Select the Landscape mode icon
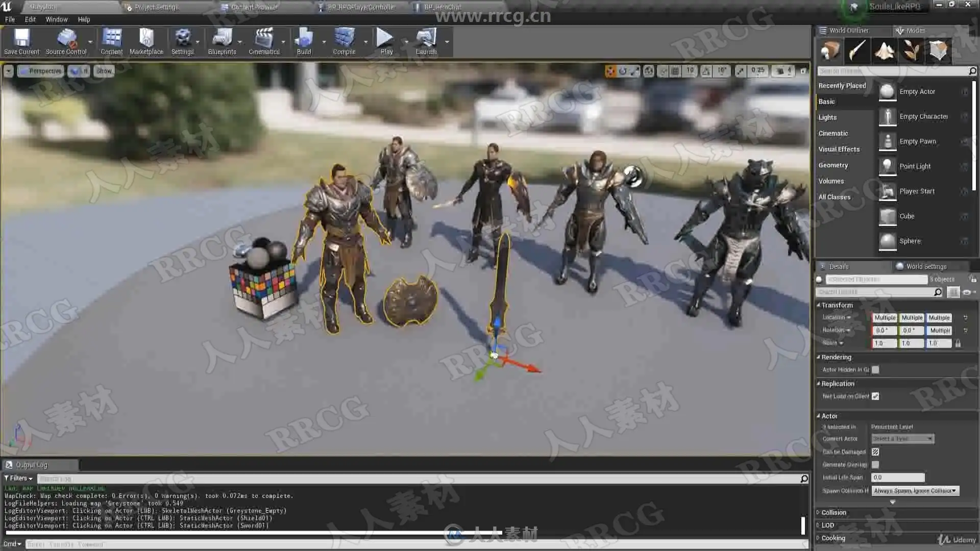 pos(884,51)
